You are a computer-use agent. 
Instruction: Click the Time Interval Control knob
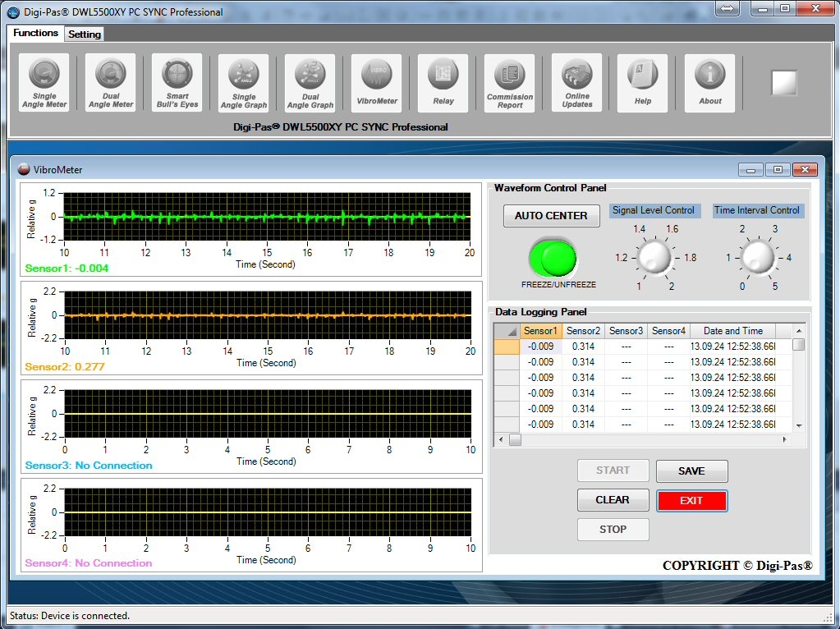pos(758,257)
